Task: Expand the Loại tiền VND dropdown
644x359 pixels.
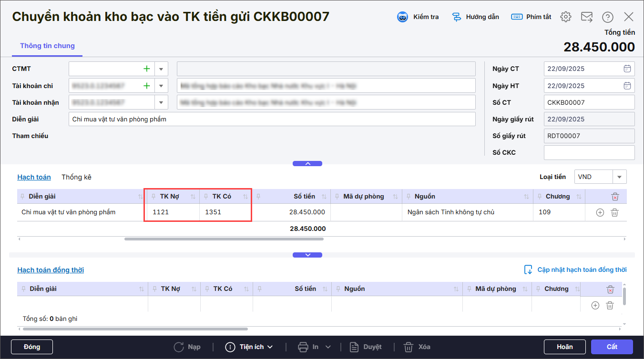Action: click(619, 177)
